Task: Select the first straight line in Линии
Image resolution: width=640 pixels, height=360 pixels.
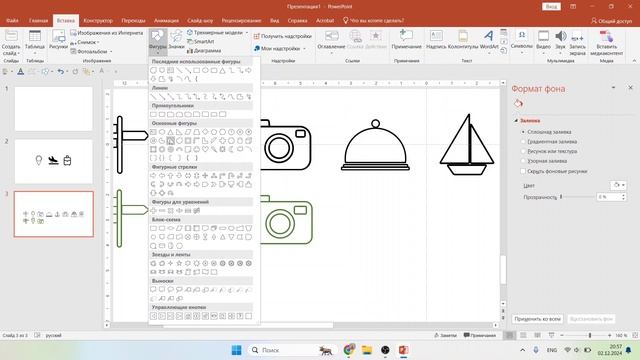Action: coord(153,97)
